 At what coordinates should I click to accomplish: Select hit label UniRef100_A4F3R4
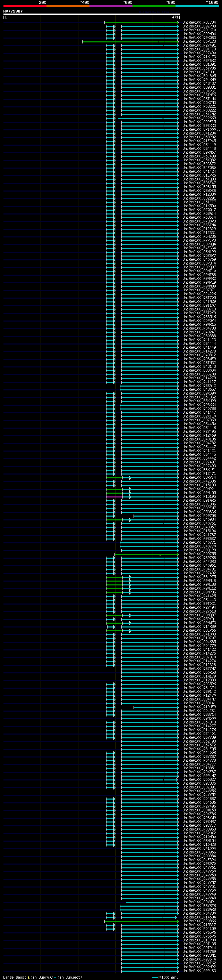point(199,860)
